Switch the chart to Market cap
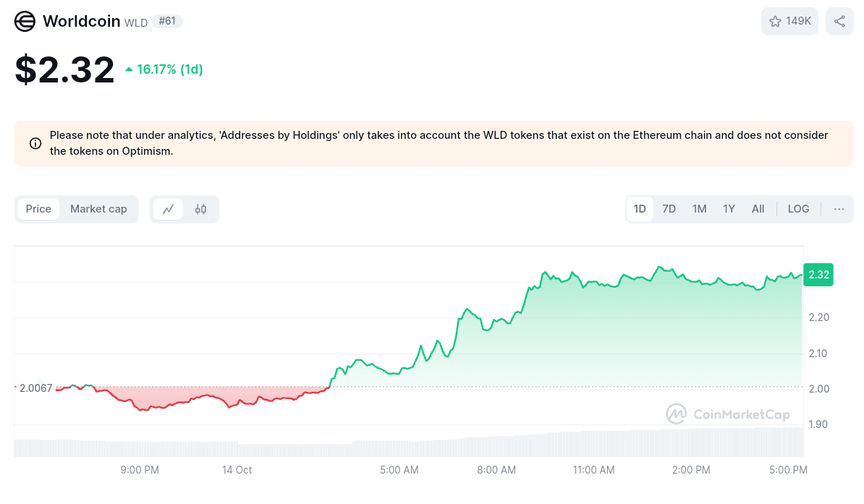This screenshot has width=864, height=504. [98, 209]
